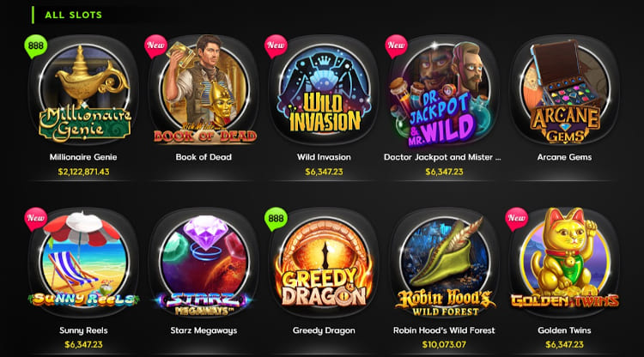Click the pink New badge on Book of Dead
This screenshot has height=357, width=644.
[155, 46]
